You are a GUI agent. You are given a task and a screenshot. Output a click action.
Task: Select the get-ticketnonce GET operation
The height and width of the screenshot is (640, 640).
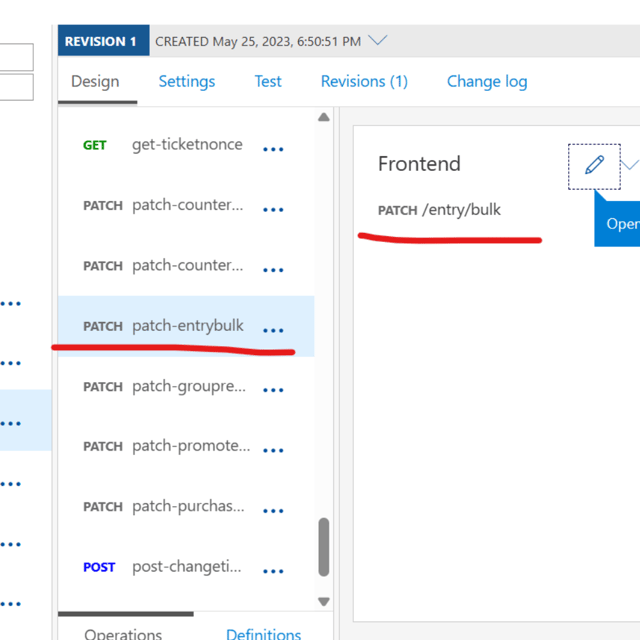pyautogui.click(x=186, y=145)
